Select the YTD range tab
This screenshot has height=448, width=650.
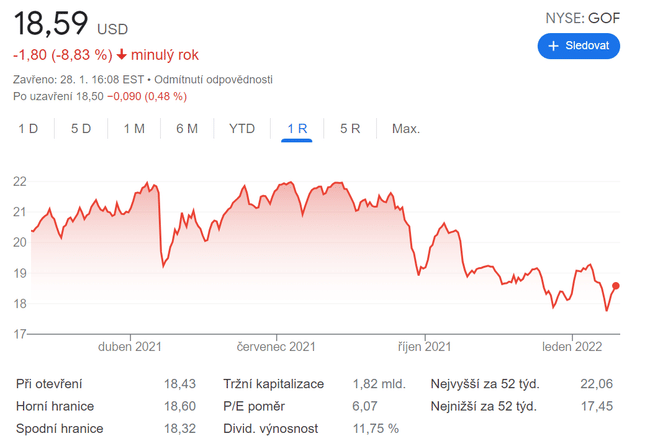pyautogui.click(x=242, y=129)
